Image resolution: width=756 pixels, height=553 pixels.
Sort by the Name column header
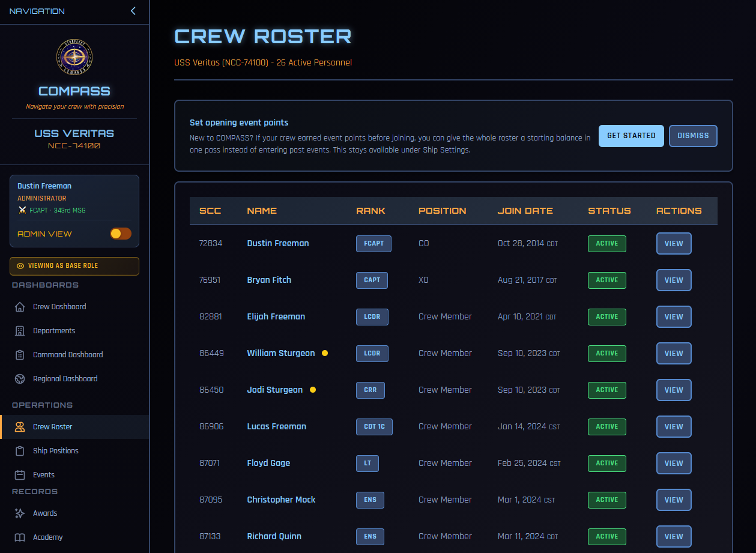262,211
